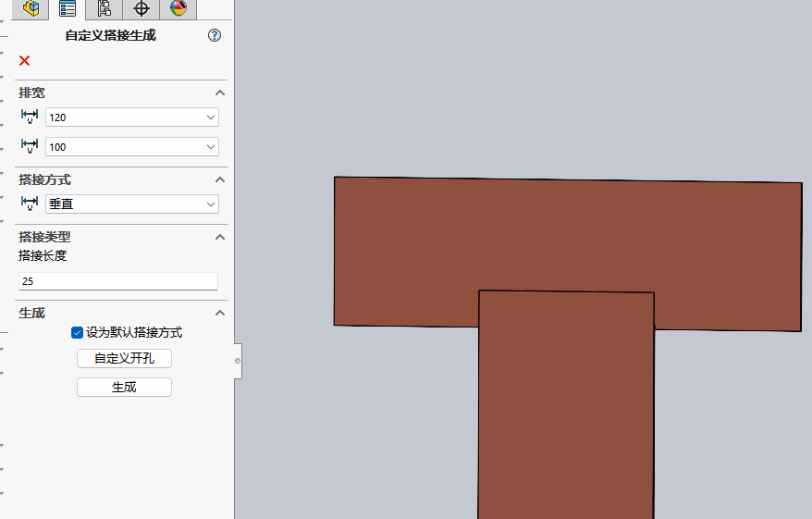The height and width of the screenshot is (519, 812).
Task: Click the width icon beside 100
Action: pos(30,146)
